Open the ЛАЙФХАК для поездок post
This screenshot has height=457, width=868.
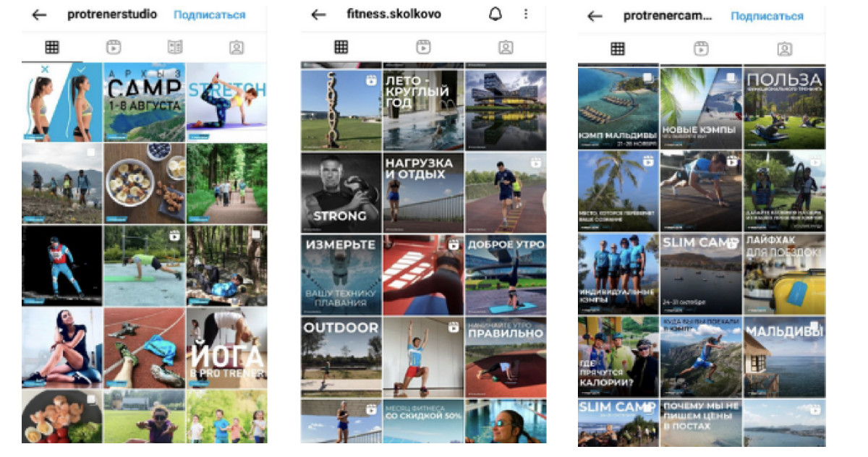[784, 273]
